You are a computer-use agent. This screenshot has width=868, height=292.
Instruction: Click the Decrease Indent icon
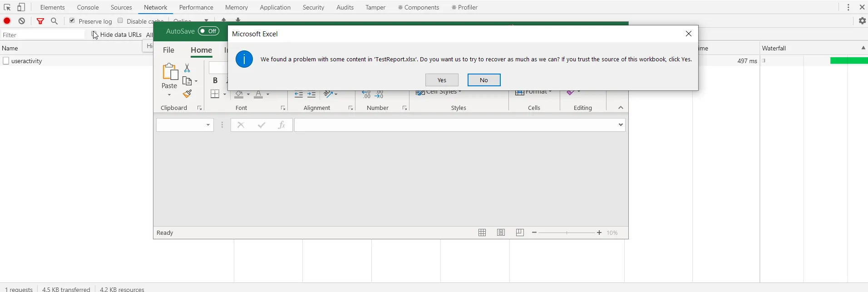tap(298, 94)
